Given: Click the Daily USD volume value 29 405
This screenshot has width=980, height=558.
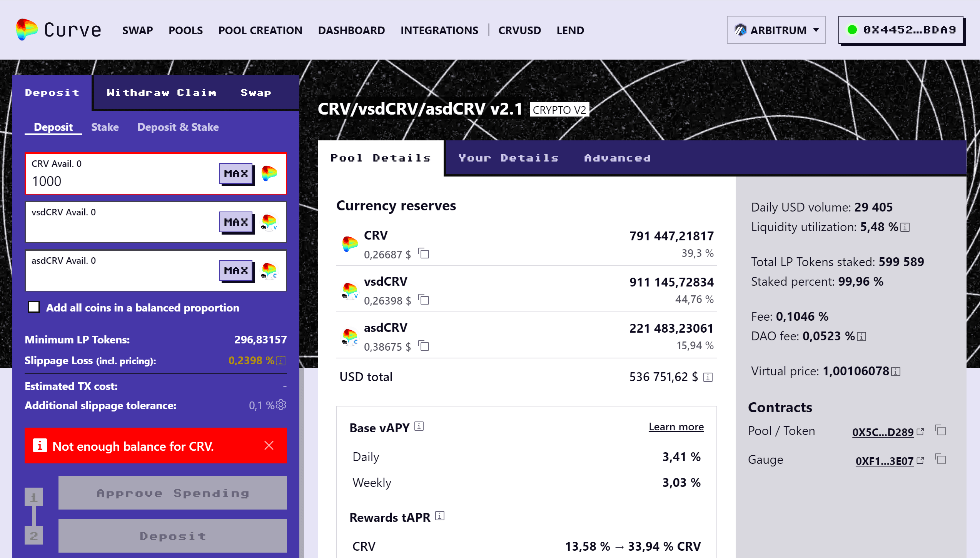Looking at the screenshot, I should click(x=873, y=207).
